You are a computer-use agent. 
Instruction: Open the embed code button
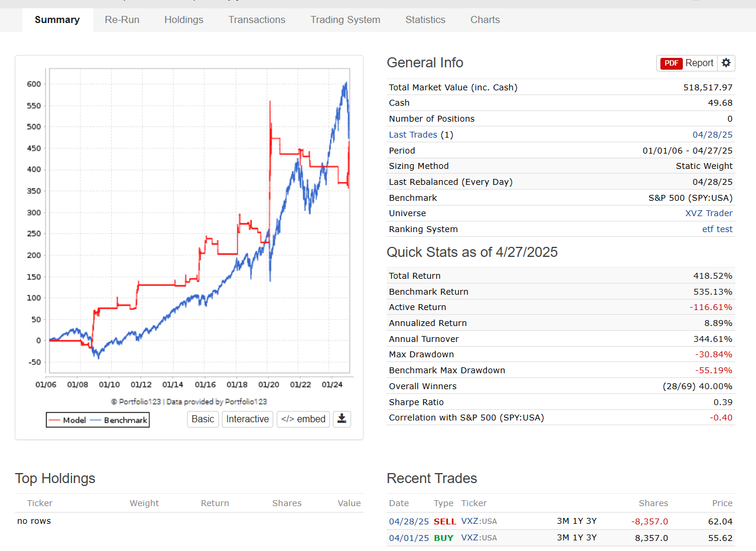(303, 419)
